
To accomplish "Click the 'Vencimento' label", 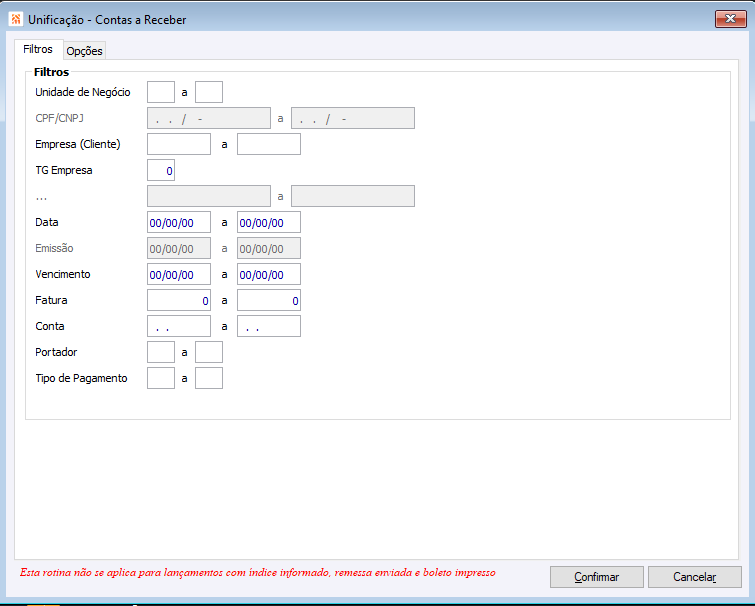I will point(63,274).
